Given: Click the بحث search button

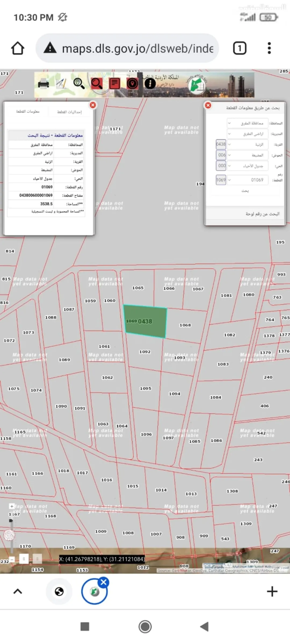Looking at the screenshot, I should 245,191.
